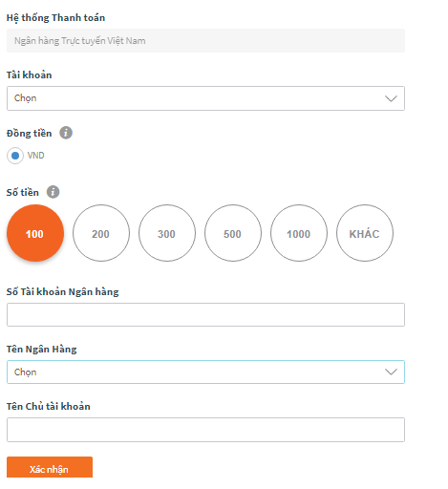Open the Tên Ngân Hàng dropdown

coord(205,372)
